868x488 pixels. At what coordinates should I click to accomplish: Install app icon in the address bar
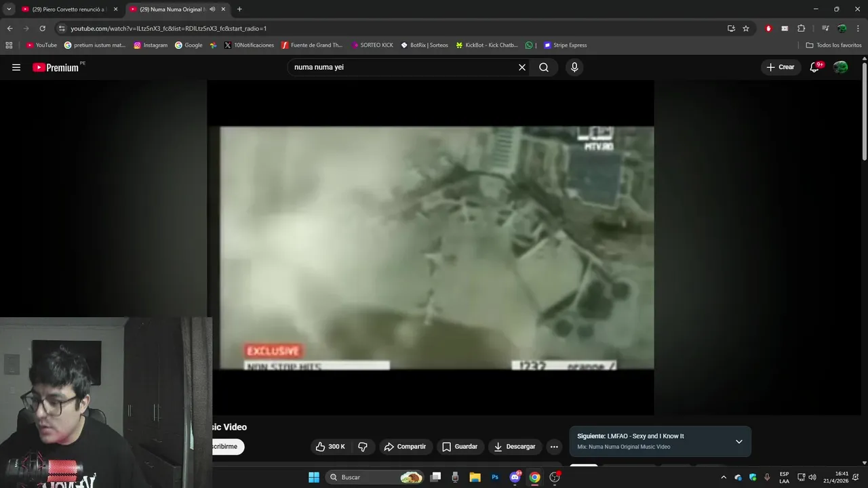(731, 28)
